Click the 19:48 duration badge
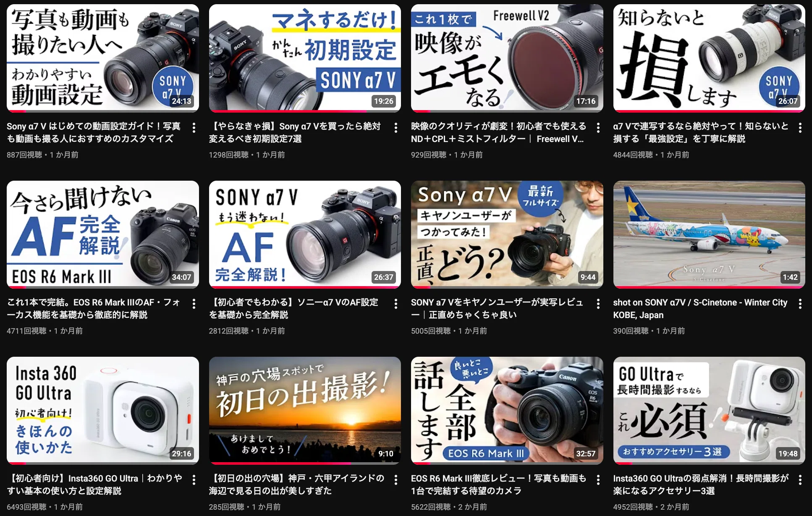 pos(788,454)
